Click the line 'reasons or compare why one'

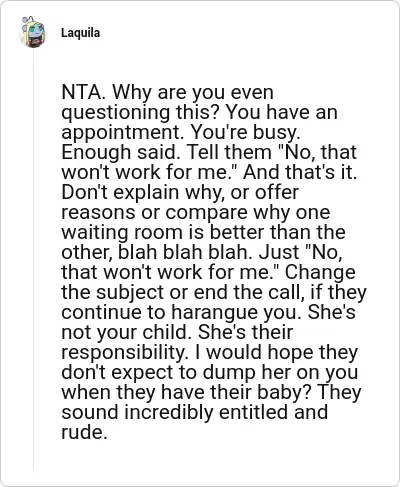[x=196, y=212]
